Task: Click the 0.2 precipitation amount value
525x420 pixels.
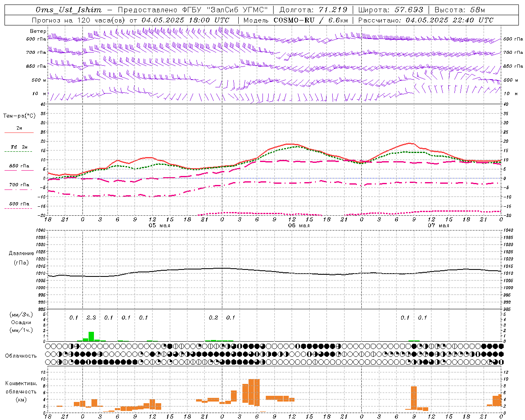Action: pos(213,317)
